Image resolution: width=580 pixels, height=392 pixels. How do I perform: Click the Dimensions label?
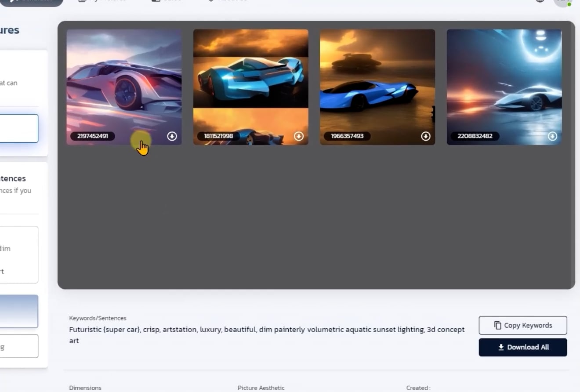(x=85, y=388)
